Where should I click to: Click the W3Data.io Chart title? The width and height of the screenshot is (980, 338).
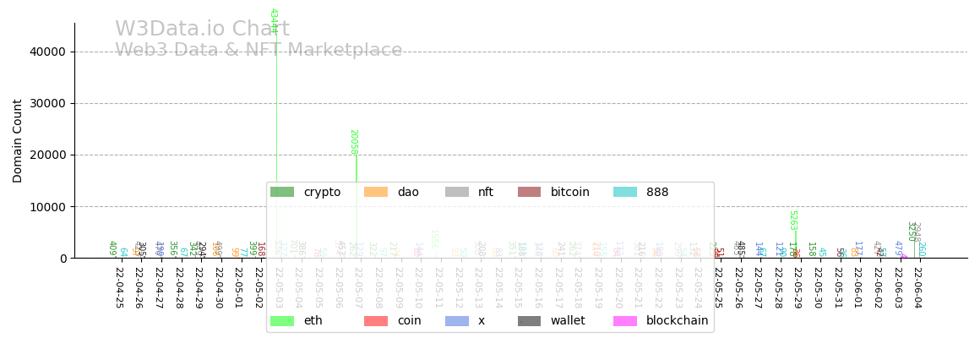pyautogui.click(x=202, y=30)
